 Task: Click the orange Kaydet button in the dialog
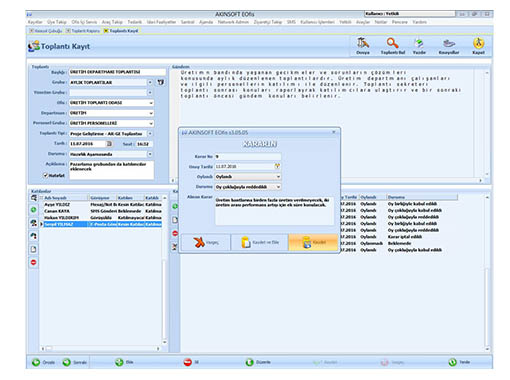313,242
